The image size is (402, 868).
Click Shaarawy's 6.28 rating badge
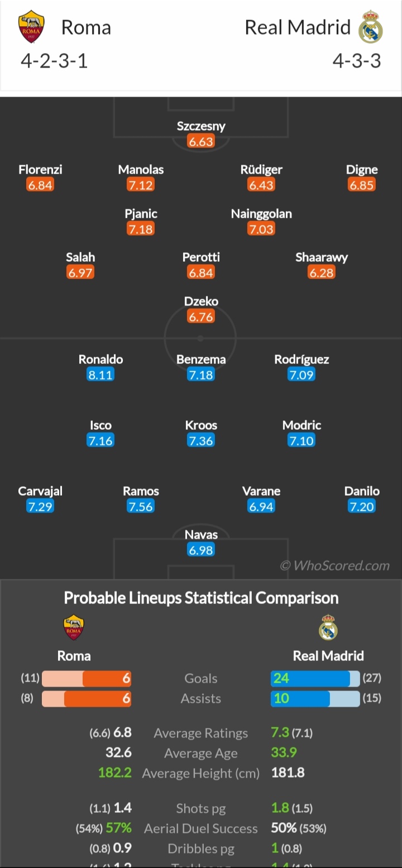(322, 272)
